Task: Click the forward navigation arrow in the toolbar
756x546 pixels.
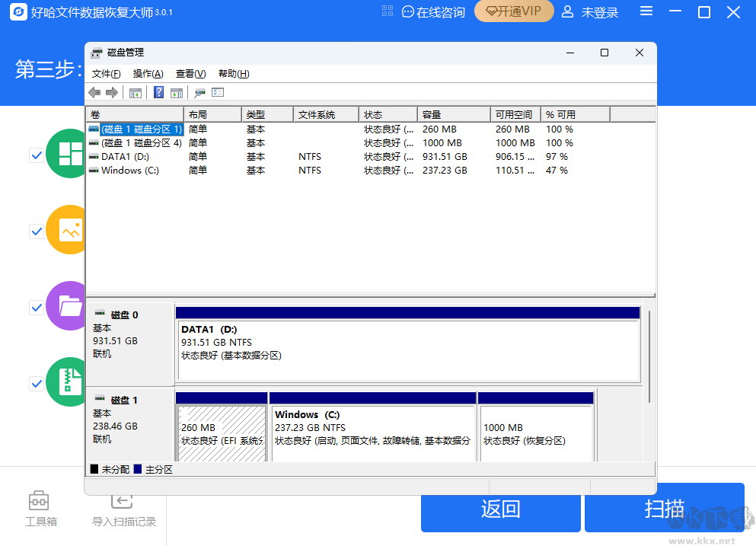Action: point(113,92)
